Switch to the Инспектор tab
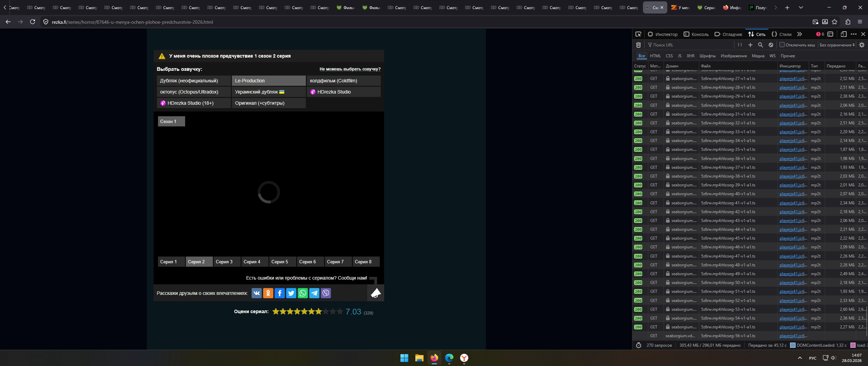Viewport: 868px width, 366px height. [663, 34]
